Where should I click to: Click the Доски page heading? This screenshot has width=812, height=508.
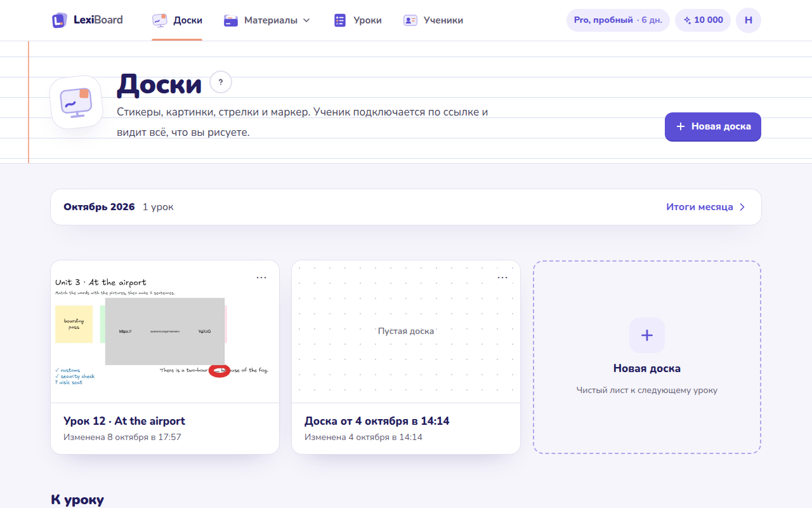pyautogui.click(x=159, y=84)
